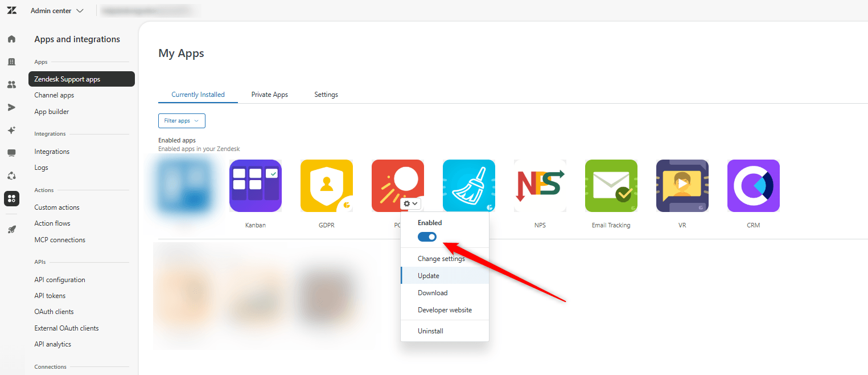Open Home icon in left rail

[x=11, y=39]
